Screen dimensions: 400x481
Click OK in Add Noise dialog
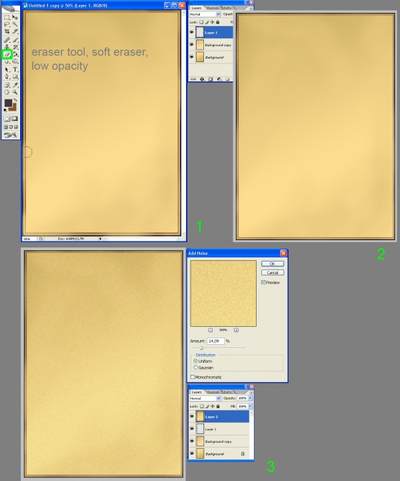click(x=272, y=264)
